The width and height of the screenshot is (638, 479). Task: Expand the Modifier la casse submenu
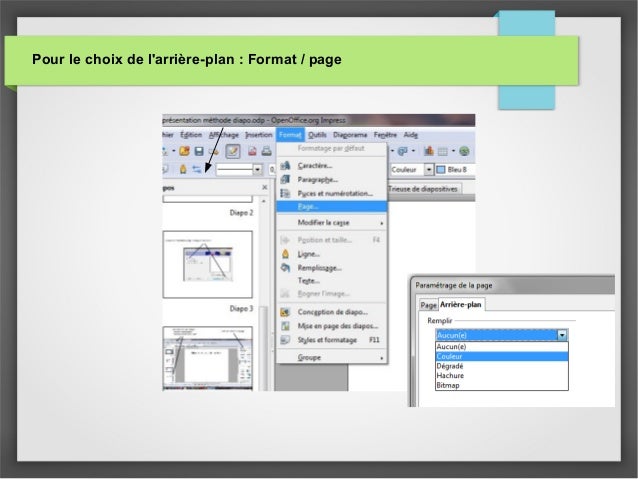pyautogui.click(x=332, y=223)
